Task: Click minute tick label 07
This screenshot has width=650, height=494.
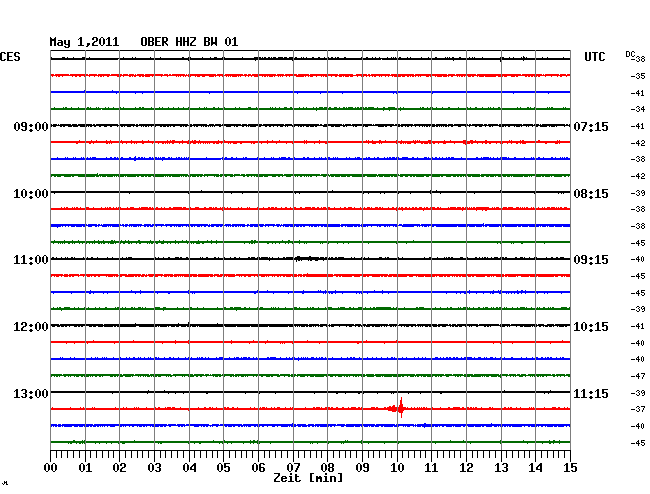Action: pyautogui.click(x=293, y=468)
